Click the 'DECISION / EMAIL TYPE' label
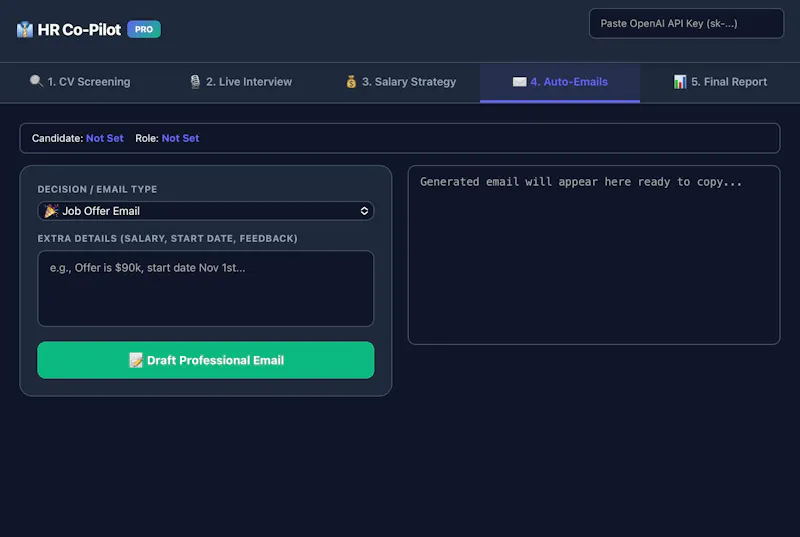This screenshot has height=537, width=800. tap(97, 189)
